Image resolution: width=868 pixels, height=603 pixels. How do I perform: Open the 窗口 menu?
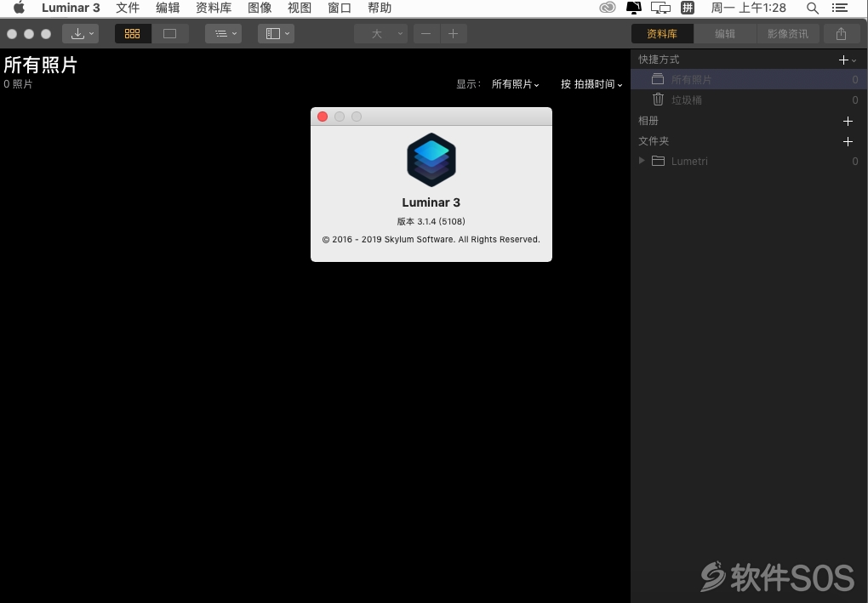click(340, 8)
